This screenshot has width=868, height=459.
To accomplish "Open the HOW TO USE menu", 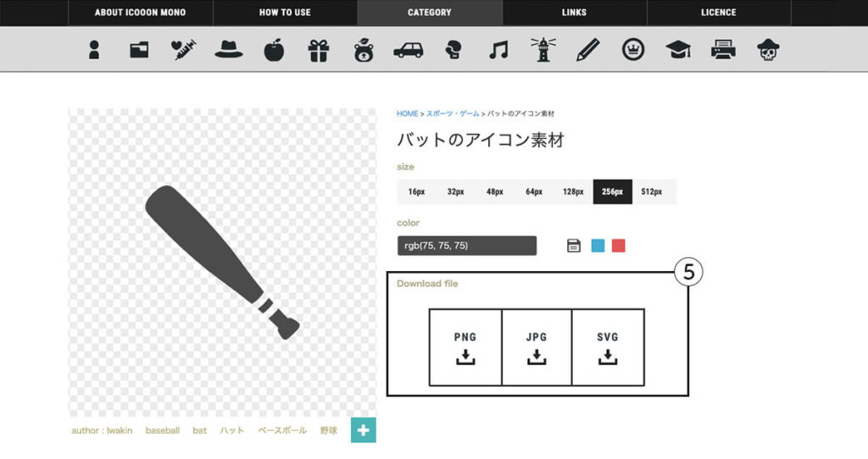I will (285, 13).
